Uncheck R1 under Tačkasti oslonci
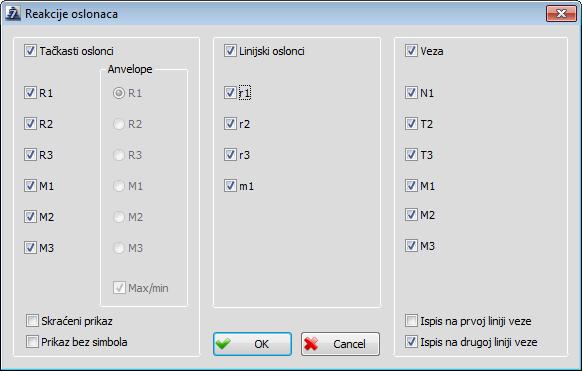 tap(30, 92)
